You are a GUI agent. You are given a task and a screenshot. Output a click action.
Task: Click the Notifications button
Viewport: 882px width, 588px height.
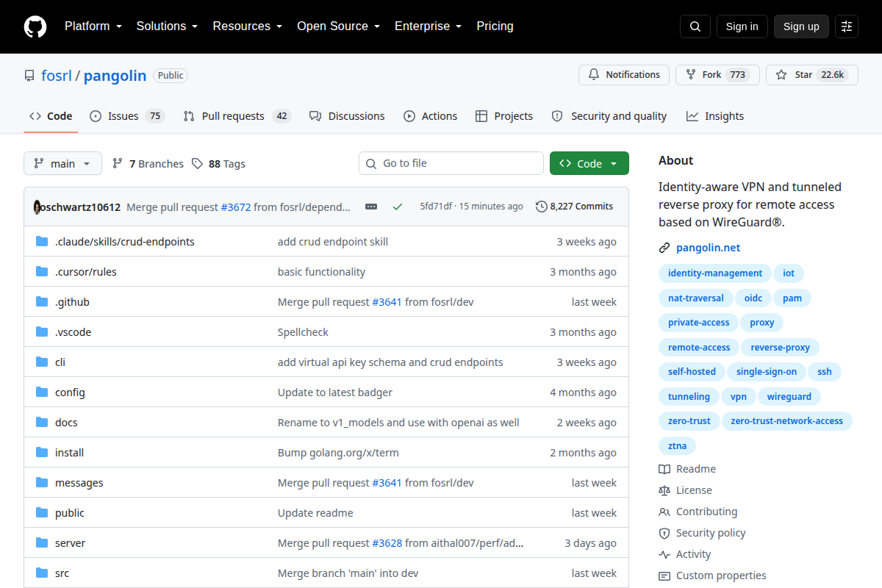624,75
